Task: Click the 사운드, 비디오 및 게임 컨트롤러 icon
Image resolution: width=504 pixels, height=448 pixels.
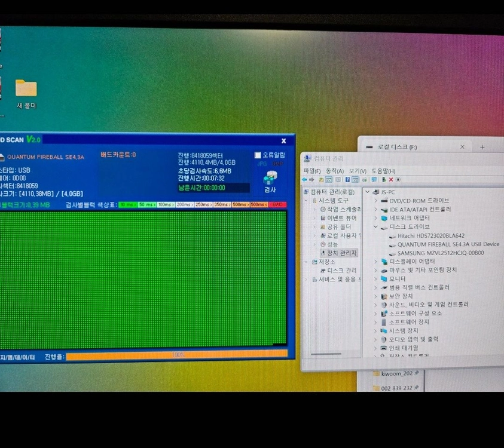Action: [384, 305]
